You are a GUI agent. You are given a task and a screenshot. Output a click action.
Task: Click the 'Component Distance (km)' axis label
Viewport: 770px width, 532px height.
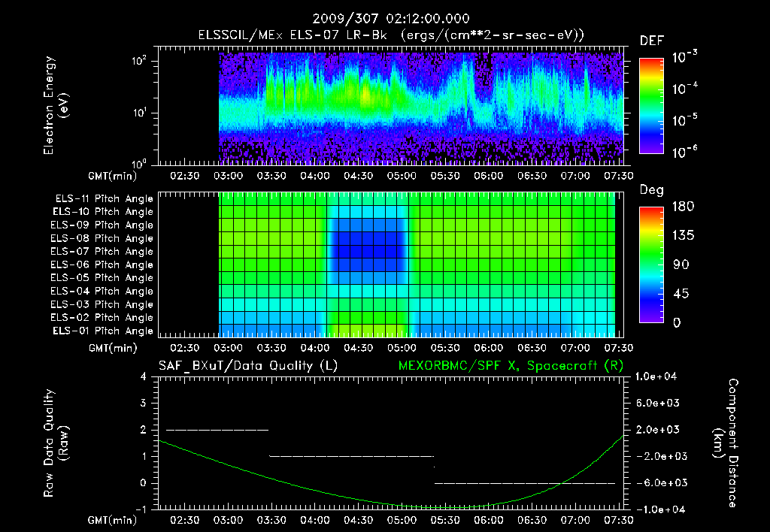pos(726,443)
